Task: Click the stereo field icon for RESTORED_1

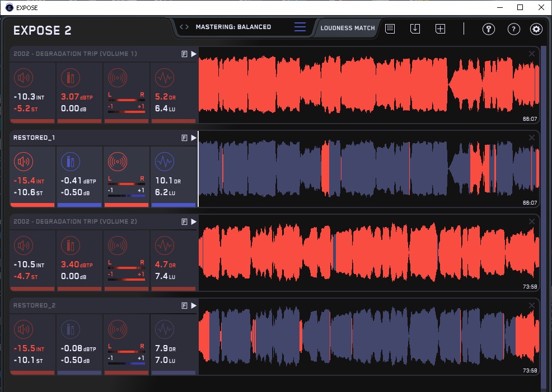Action: (117, 162)
